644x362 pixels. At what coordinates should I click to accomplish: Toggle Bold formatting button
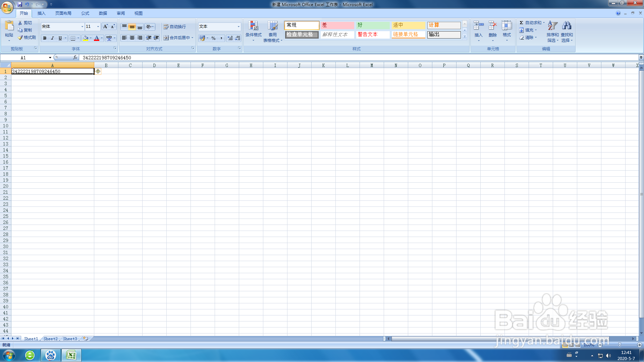click(45, 38)
